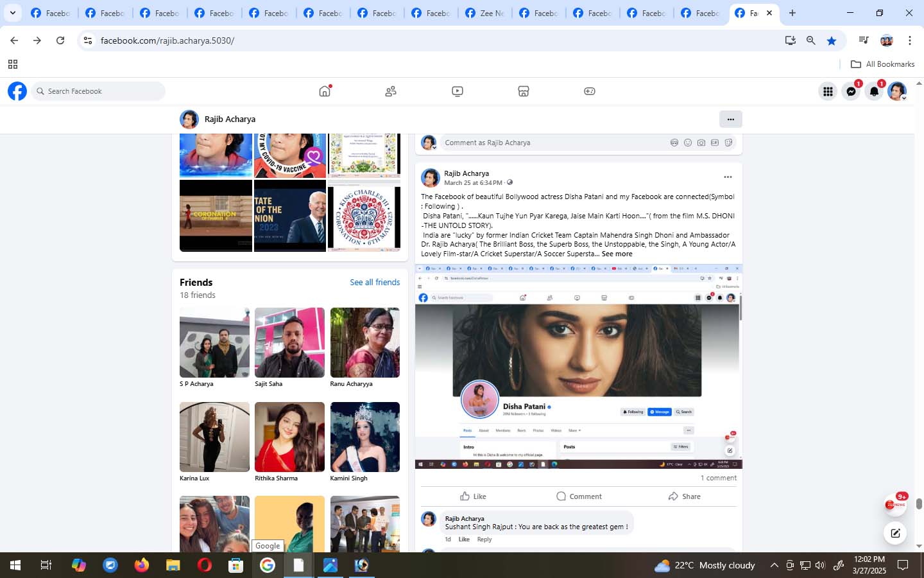Open the Windows Start menu

coord(15,565)
